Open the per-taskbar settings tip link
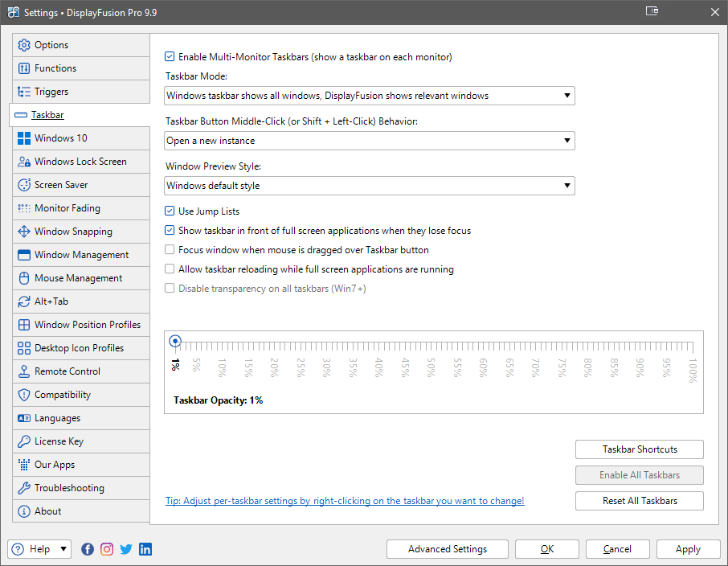 click(x=345, y=501)
